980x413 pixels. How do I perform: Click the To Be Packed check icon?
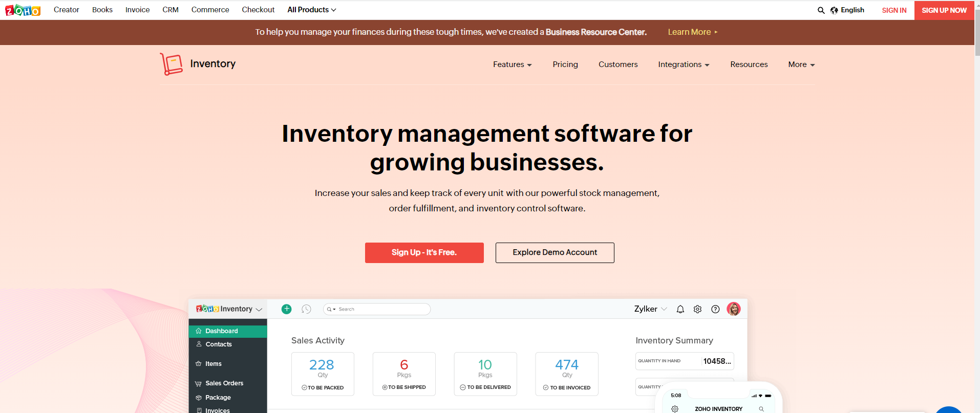(x=304, y=388)
